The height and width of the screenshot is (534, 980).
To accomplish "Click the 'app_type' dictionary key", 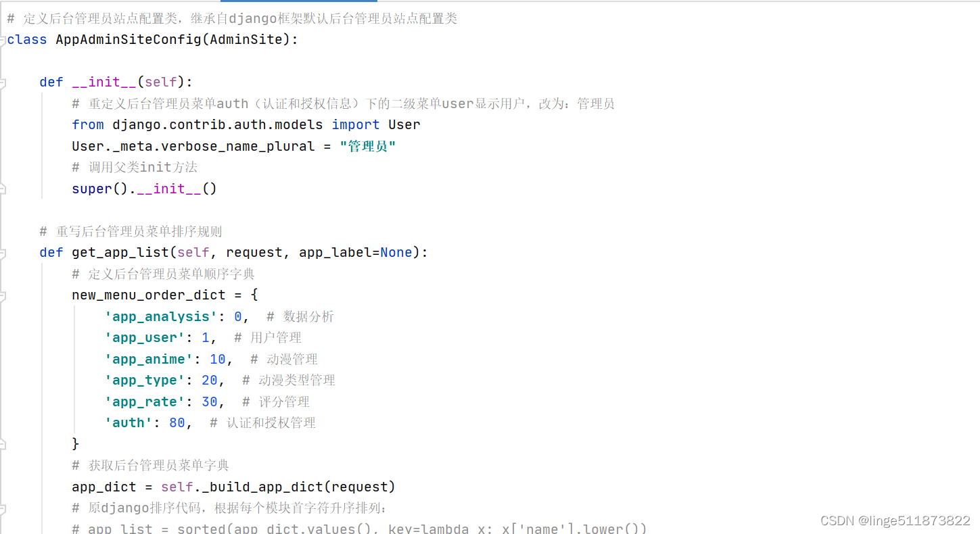I will 145,381.
